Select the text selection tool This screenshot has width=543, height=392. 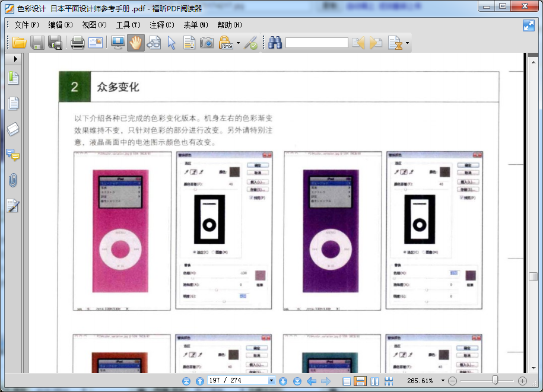pyautogui.click(x=189, y=43)
